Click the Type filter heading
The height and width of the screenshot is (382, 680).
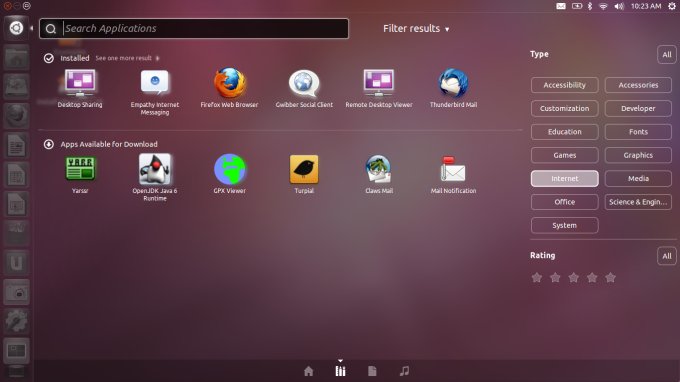[x=539, y=54]
